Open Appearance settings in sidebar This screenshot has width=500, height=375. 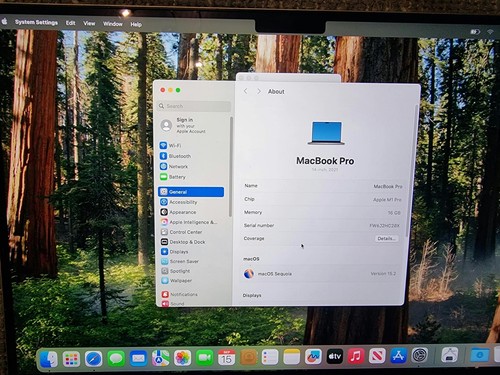point(178,212)
